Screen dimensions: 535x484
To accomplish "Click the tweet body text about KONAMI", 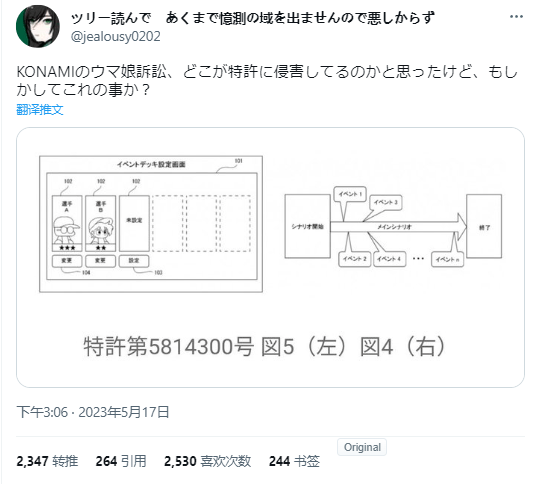I will tap(267, 81).
